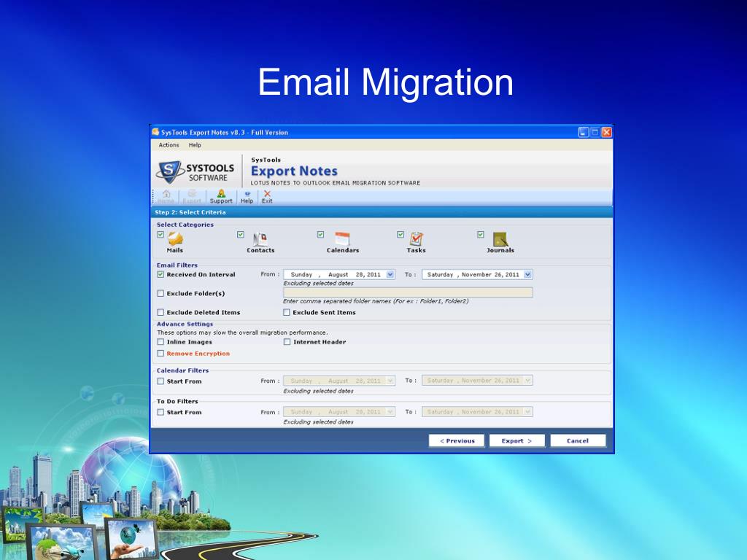Screen dimensions: 747x560
Task: Enable Internet Header option
Action: (287, 342)
